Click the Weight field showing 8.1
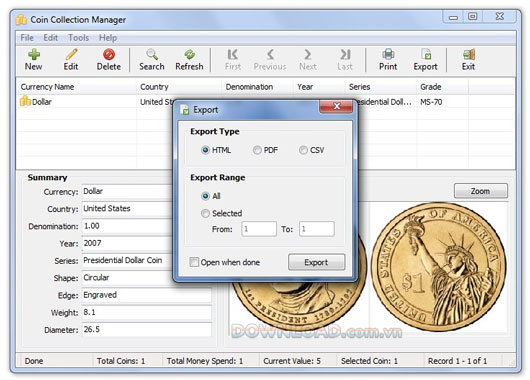Image resolution: width=530 pixels, height=380 pixels. coord(147,312)
